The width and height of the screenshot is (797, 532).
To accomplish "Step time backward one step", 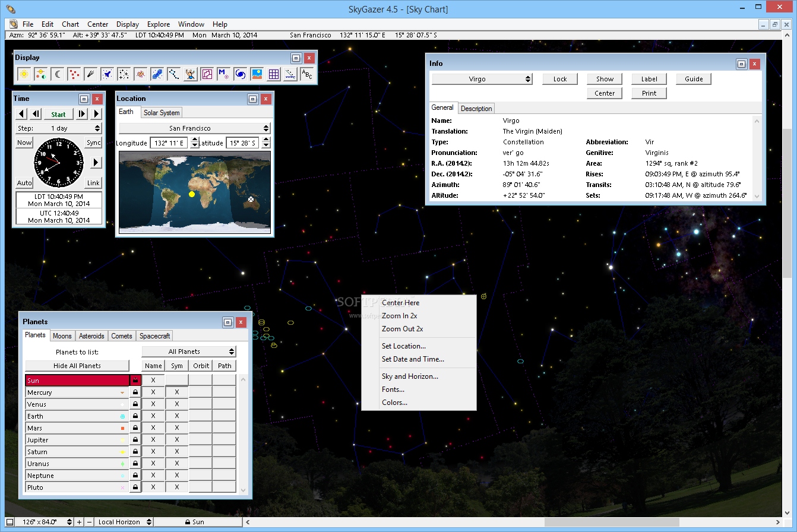I will pos(36,114).
